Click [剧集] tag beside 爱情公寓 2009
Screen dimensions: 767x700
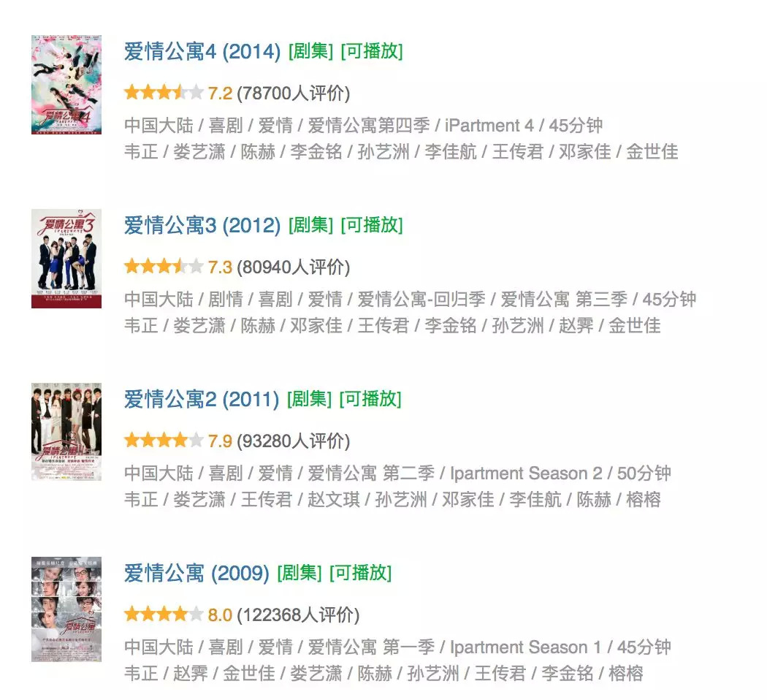click(x=299, y=573)
